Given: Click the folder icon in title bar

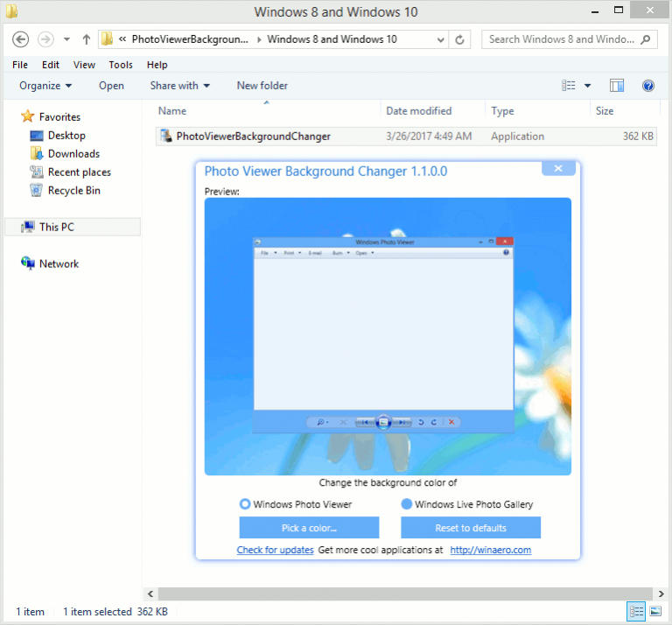Looking at the screenshot, I should (11, 11).
